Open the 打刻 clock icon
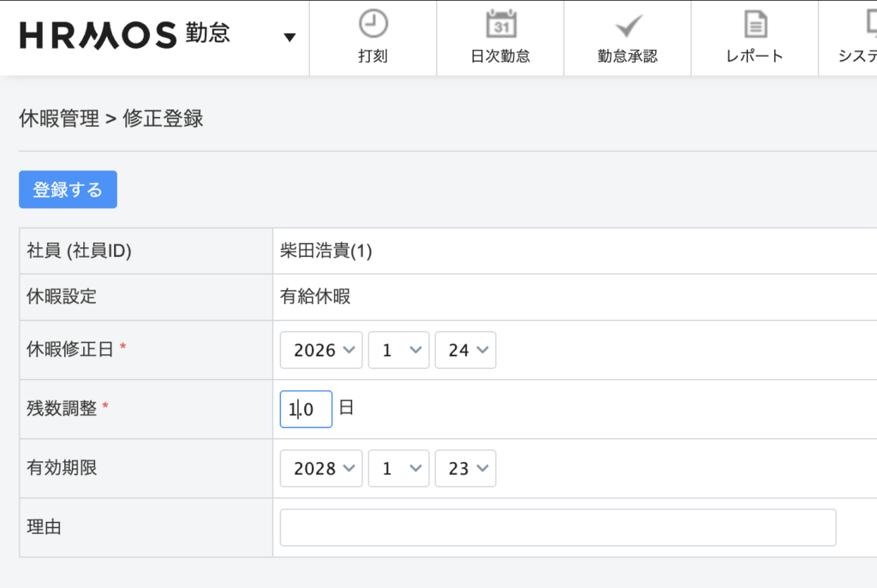The height and width of the screenshot is (588, 877). (x=373, y=24)
